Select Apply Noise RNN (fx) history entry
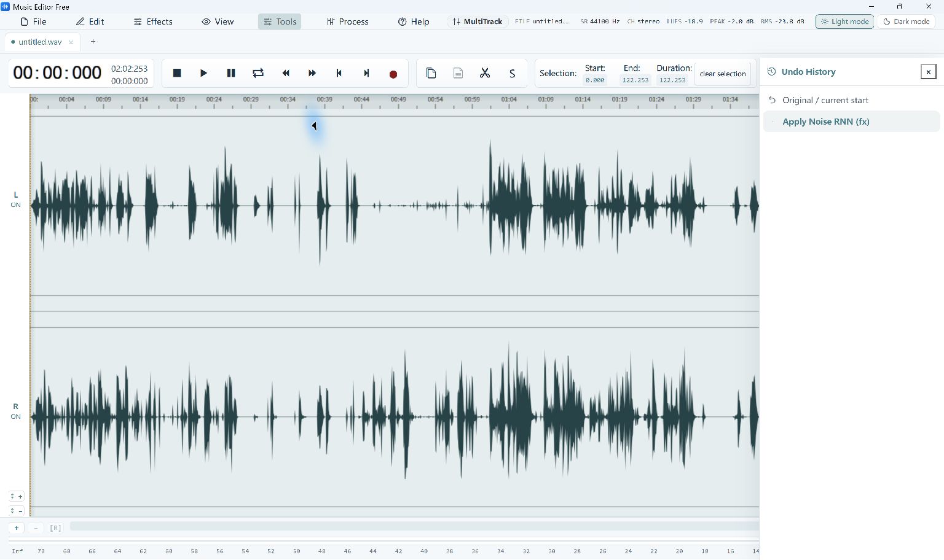Screen dimensions: 944x560 (x=851, y=122)
